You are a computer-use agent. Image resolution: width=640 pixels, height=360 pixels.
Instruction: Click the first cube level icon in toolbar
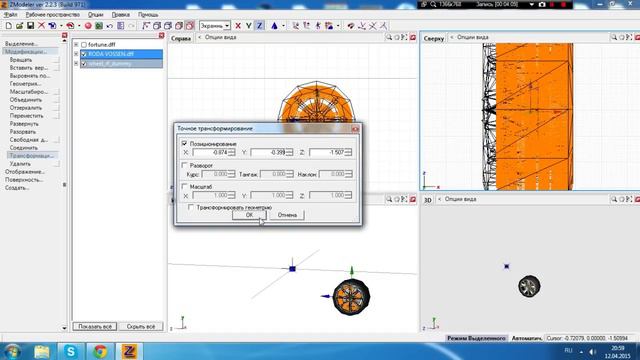point(157,26)
